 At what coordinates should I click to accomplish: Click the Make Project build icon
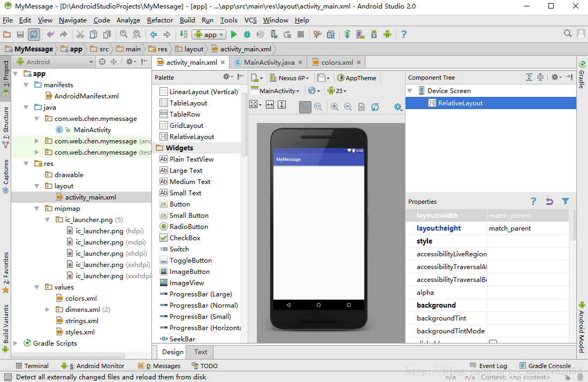[184, 34]
